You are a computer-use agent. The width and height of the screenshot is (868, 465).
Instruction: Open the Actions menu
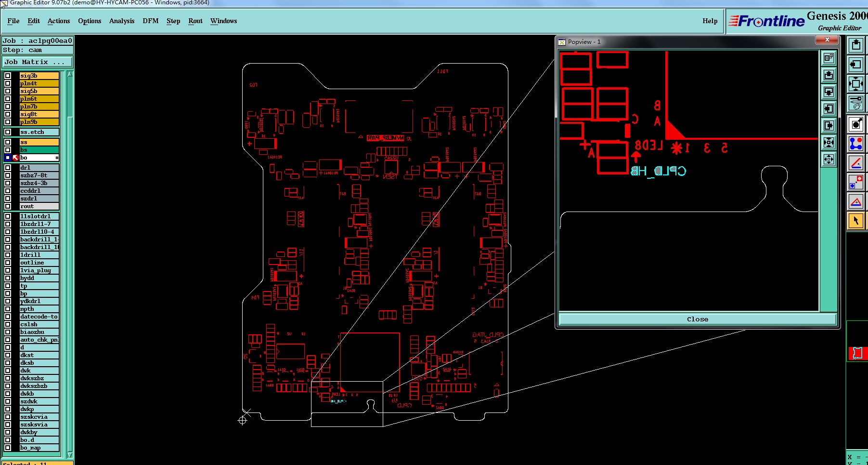coord(59,21)
